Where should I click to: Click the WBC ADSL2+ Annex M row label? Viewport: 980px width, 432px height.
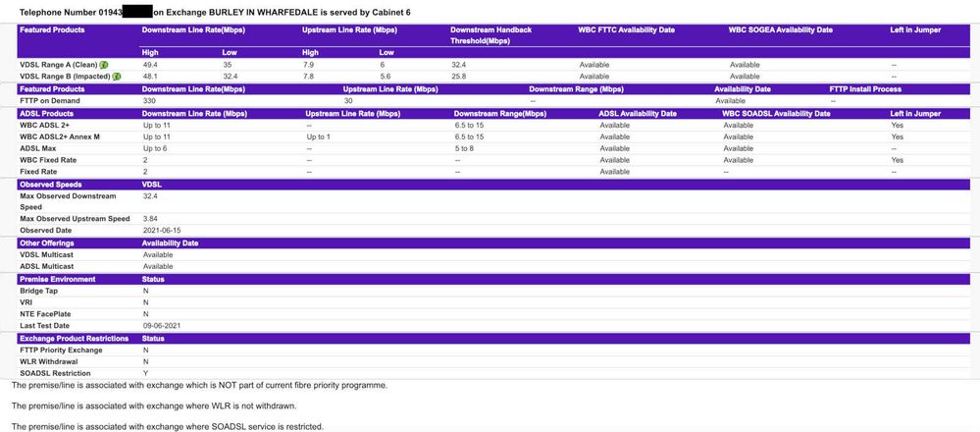(62, 136)
